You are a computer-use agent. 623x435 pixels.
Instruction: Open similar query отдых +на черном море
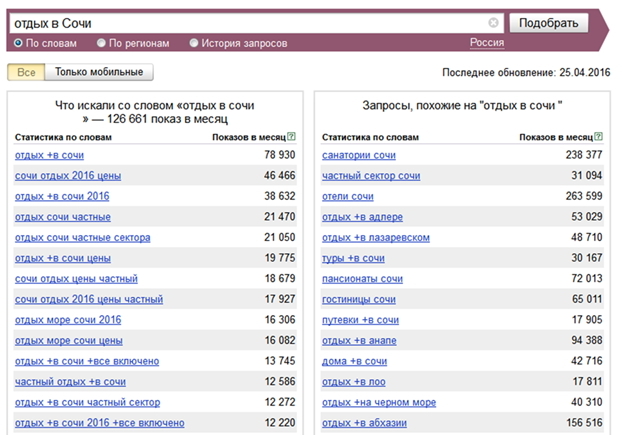pos(379,402)
